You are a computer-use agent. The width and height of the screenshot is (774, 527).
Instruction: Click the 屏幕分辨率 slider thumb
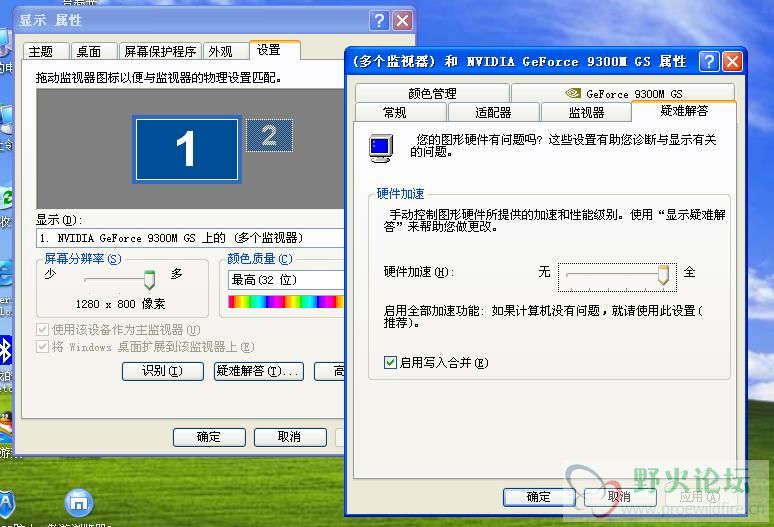149,280
